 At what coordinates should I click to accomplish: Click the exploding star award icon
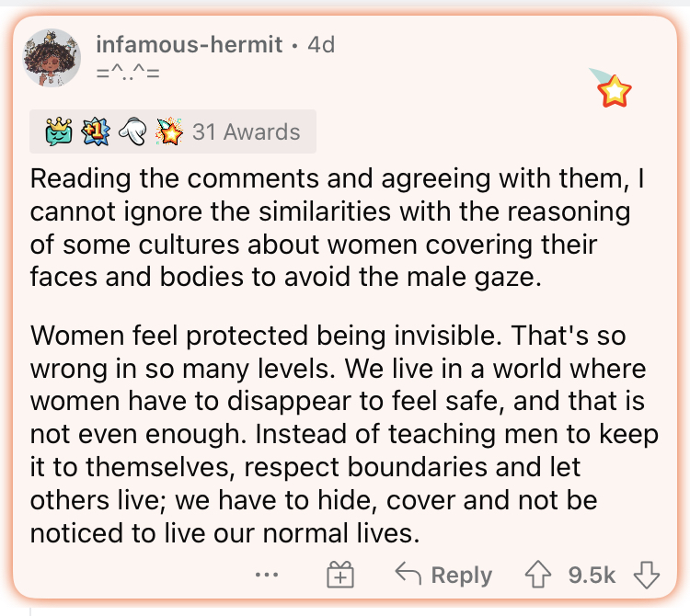(x=169, y=131)
